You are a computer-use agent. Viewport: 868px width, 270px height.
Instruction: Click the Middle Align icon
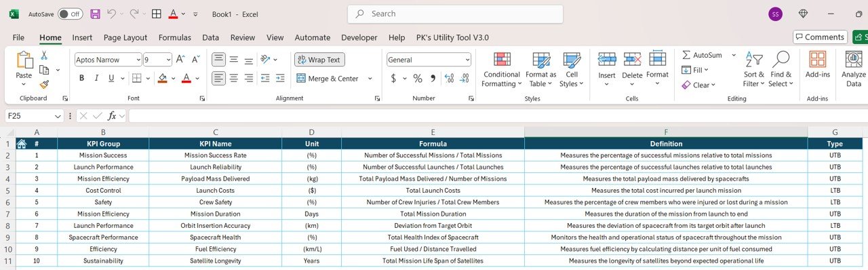234,60
